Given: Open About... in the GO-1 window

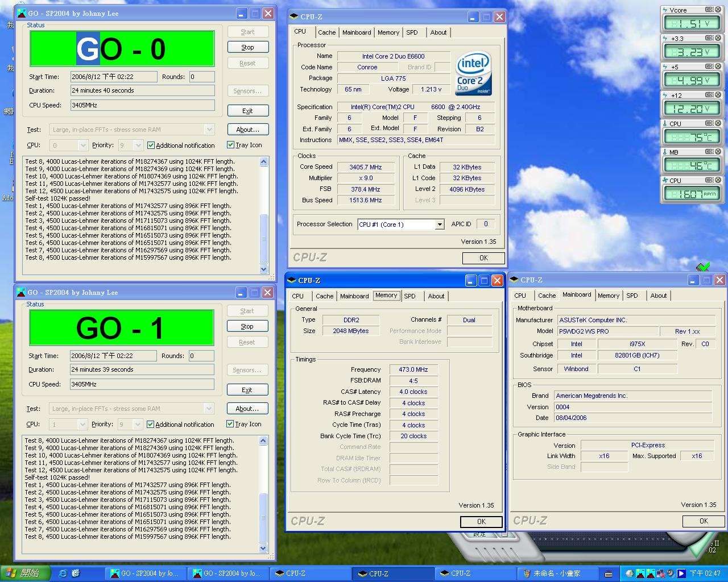Looking at the screenshot, I should pos(247,409).
